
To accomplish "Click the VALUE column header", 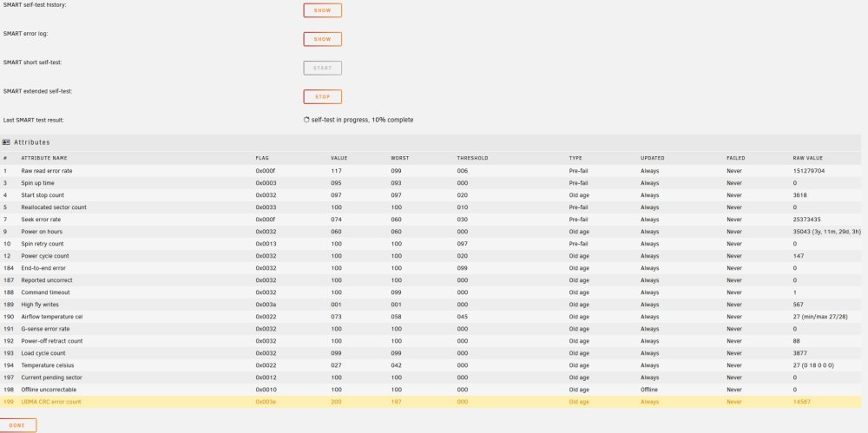I will click(339, 158).
